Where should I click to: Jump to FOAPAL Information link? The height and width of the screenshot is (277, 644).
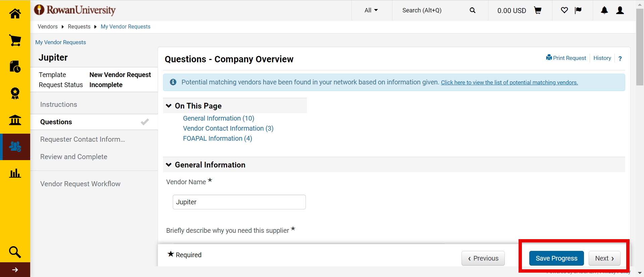[x=217, y=138]
